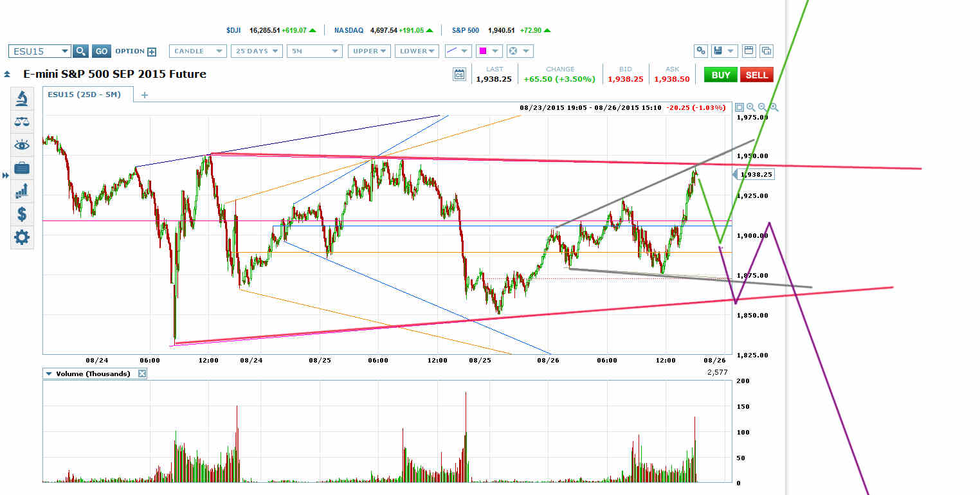
Task: Open the balance scales compare tool
Action: pos(22,122)
